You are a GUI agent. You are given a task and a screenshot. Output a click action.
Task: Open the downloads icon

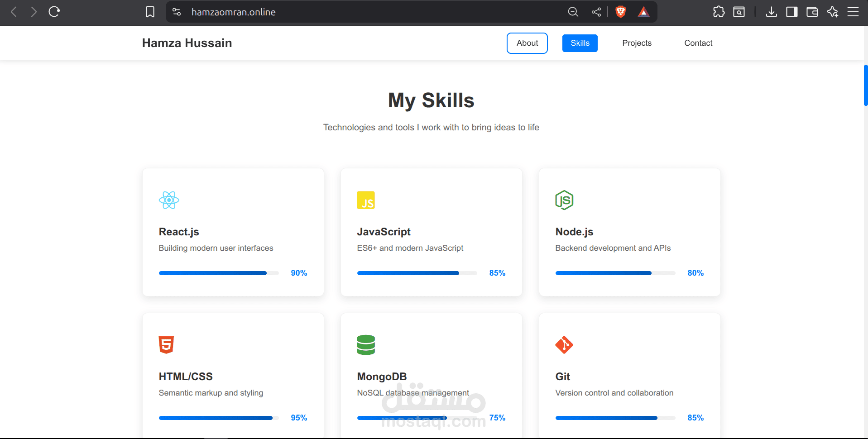click(772, 12)
